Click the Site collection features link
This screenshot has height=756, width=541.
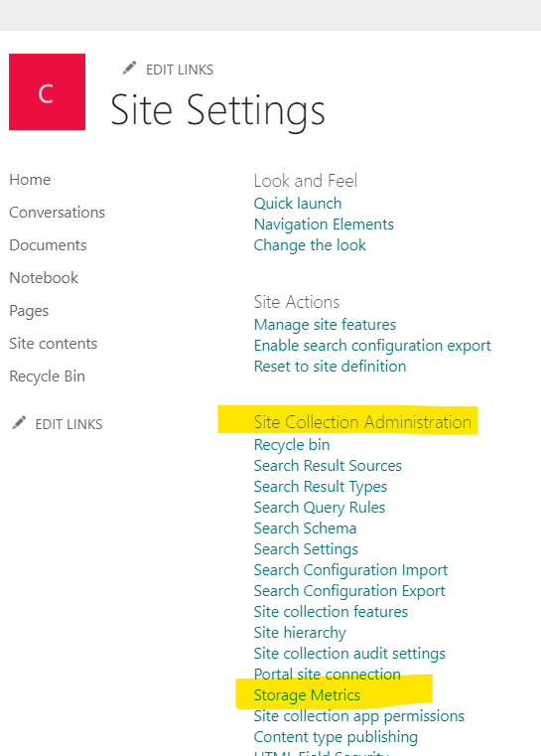click(x=331, y=612)
